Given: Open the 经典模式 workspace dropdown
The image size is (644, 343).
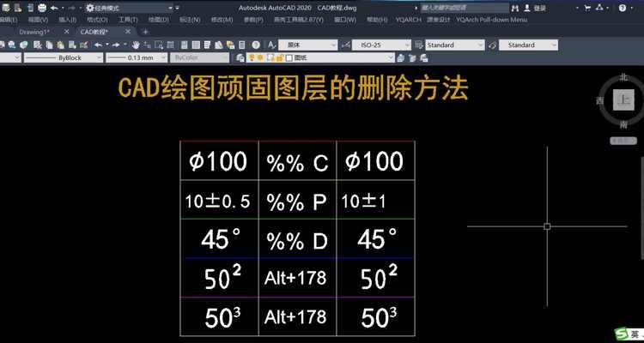Looking at the screenshot, I should coord(130,8).
